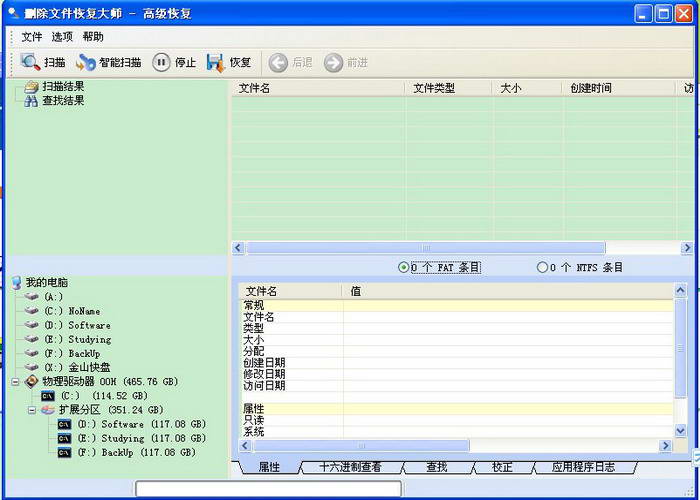The width and height of the screenshot is (700, 500).
Task: Select the Search Results (查找结果) binoculars icon
Action: [x=31, y=101]
